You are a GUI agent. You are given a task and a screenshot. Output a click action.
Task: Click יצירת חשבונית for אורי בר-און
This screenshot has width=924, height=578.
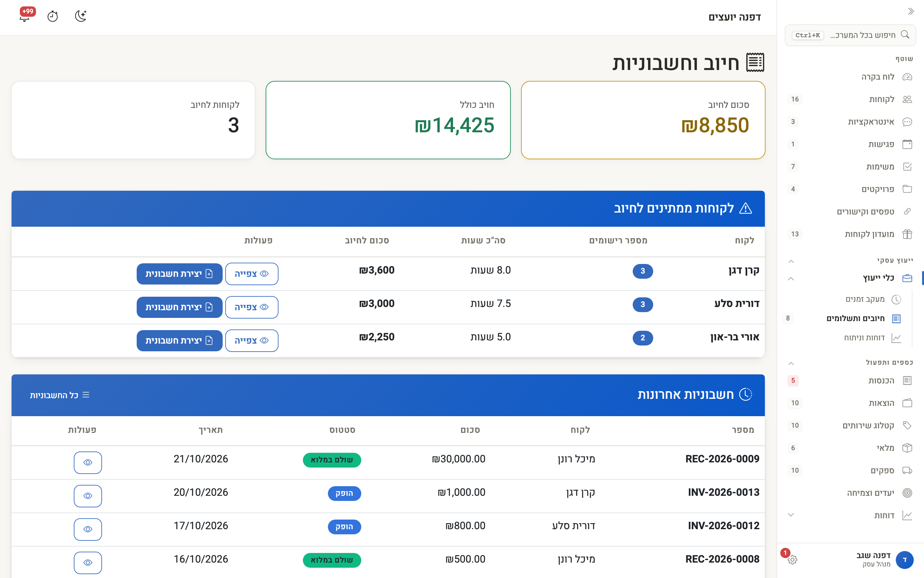click(179, 341)
